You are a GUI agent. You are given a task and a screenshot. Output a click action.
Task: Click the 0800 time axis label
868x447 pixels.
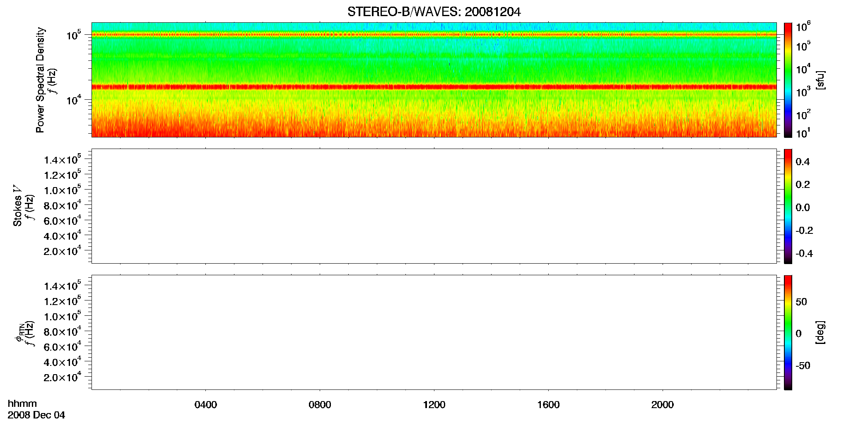pyautogui.click(x=320, y=405)
